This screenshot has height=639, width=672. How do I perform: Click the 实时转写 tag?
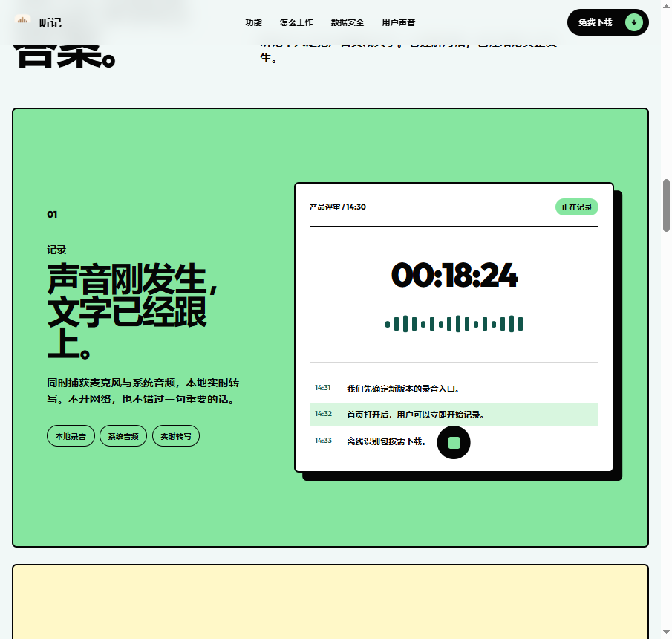pyautogui.click(x=176, y=436)
